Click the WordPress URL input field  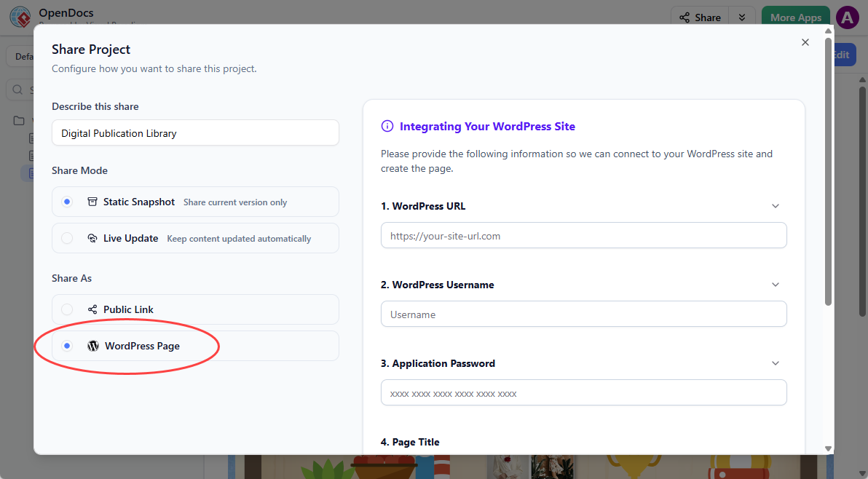(x=583, y=236)
